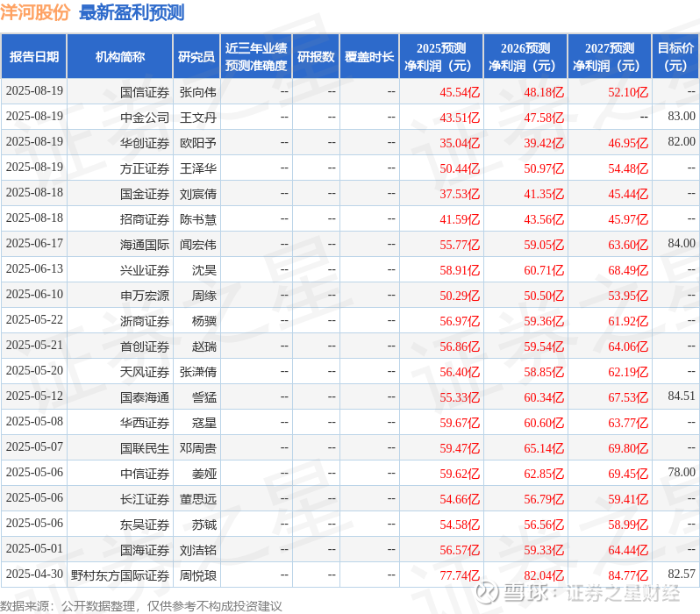Click target price 84.51
The height and width of the screenshot is (614, 700).
682,396
